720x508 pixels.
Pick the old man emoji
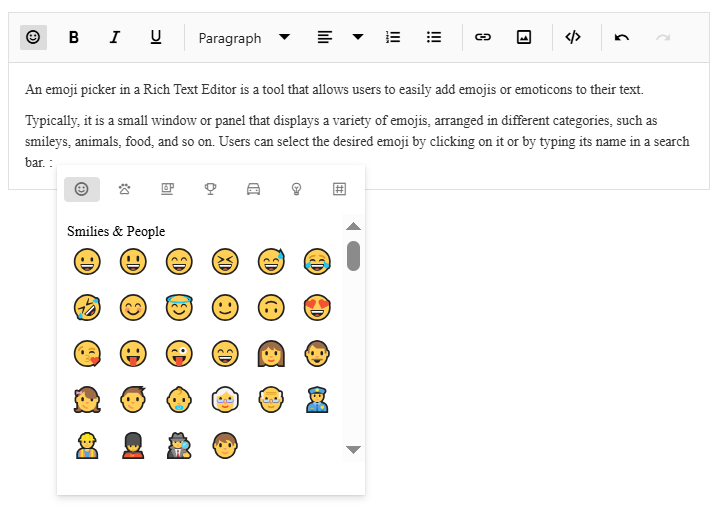tap(271, 400)
